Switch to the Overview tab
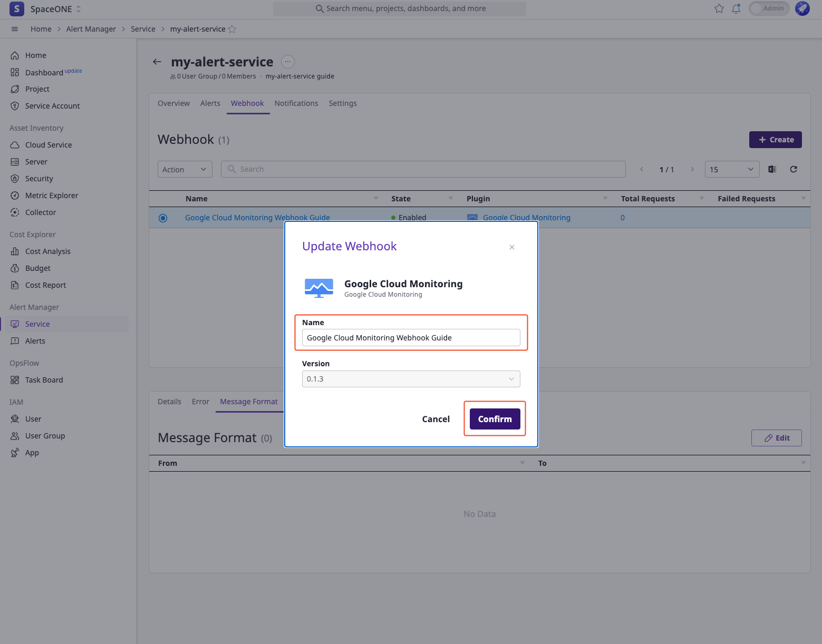The height and width of the screenshot is (644, 822). point(173,103)
